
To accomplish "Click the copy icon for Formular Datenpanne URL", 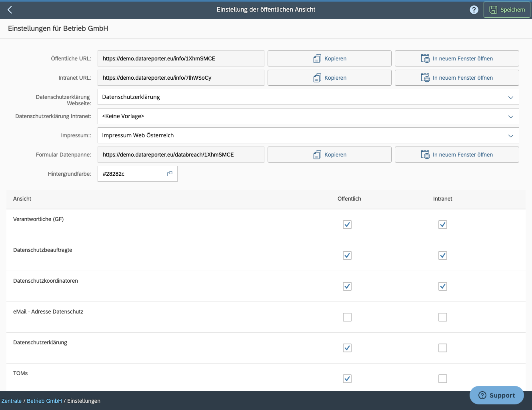I will (317, 155).
